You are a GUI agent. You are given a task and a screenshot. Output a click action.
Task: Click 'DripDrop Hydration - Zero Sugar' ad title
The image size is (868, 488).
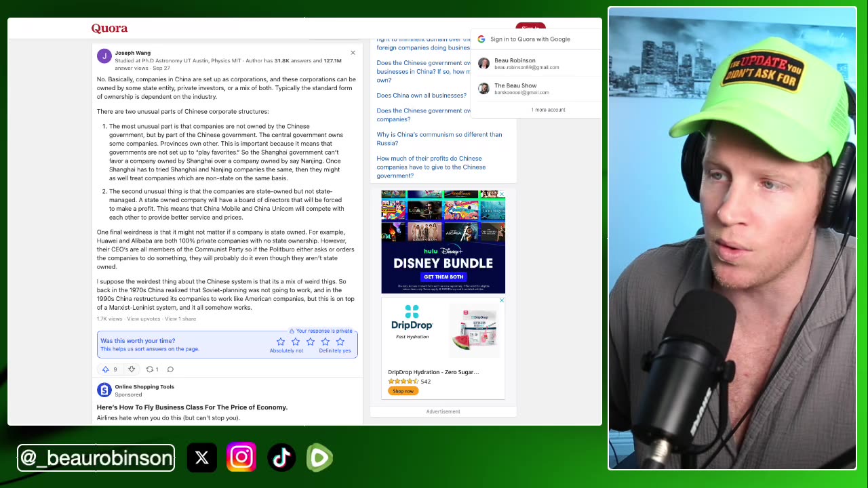click(x=433, y=372)
